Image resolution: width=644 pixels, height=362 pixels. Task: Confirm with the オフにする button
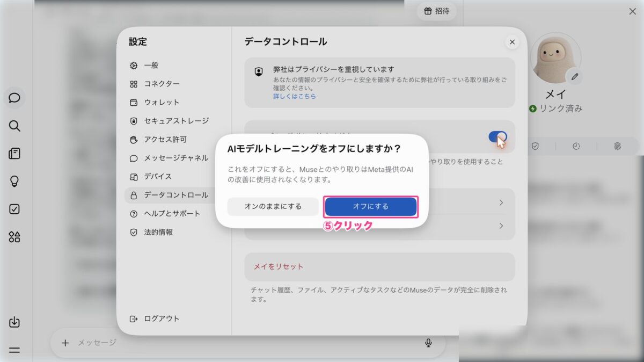(x=371, y=206)
